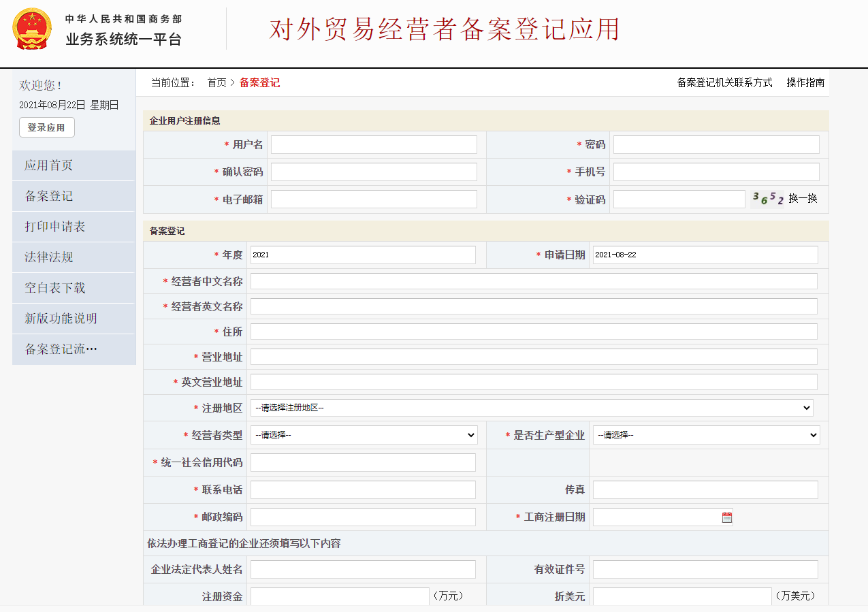Open 应用首页 in the sidebar
Screen dimensions: 868x612
click(x=49, y=165)
